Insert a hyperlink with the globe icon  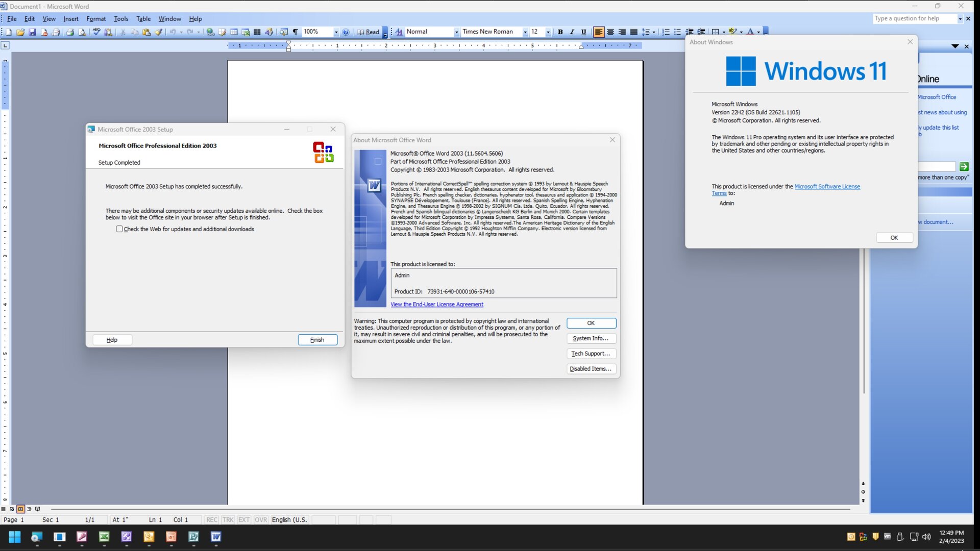pyautogui.click(x=210, y=32)
